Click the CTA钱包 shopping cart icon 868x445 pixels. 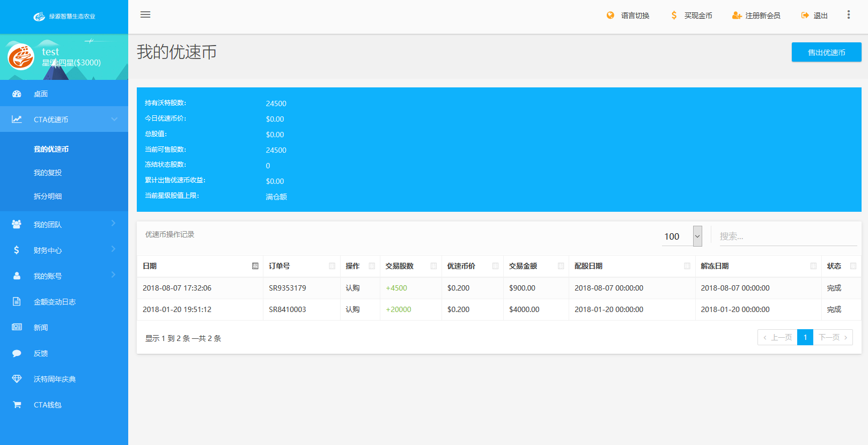coord(17,405)
